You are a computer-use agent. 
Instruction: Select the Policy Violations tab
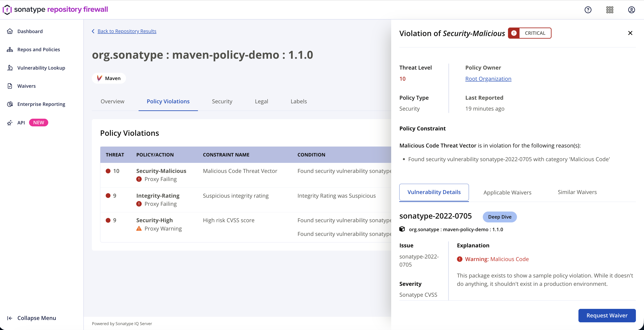168,102
